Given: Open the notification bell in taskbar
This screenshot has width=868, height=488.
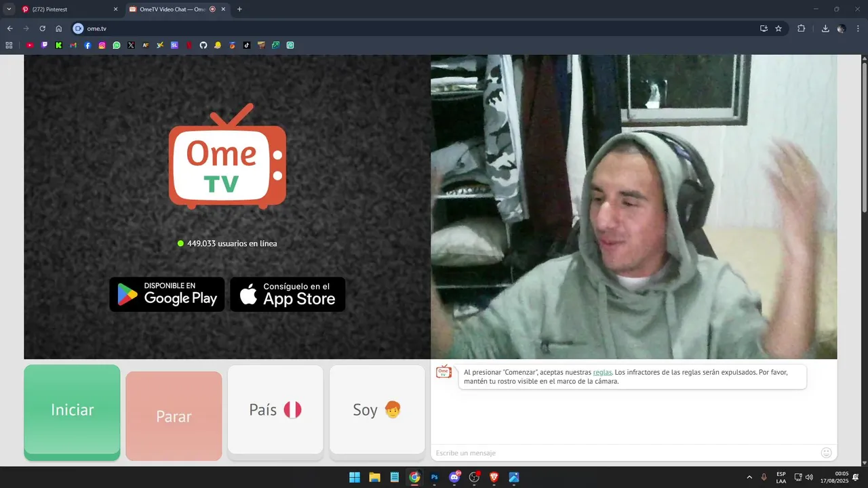Looking at the screenshot, I should (x=856, y=477).
